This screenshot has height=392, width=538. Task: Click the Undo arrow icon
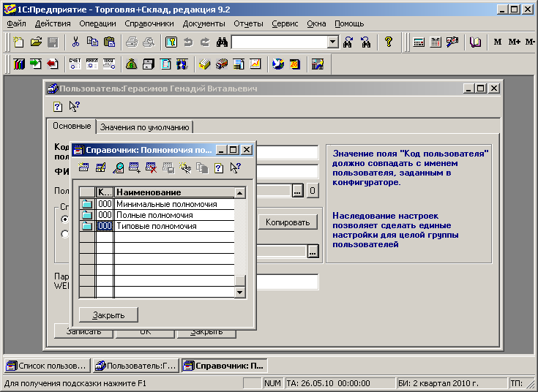pos(188,42)
